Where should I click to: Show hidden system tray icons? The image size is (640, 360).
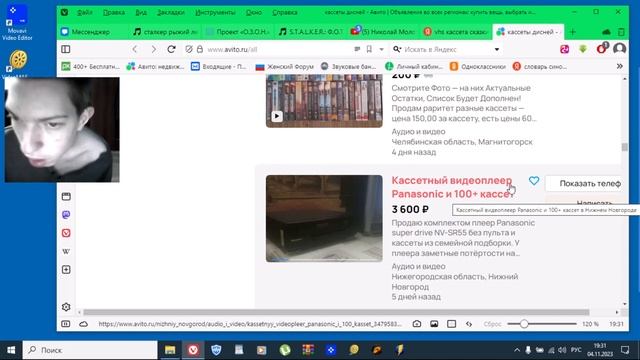point(517,350)
